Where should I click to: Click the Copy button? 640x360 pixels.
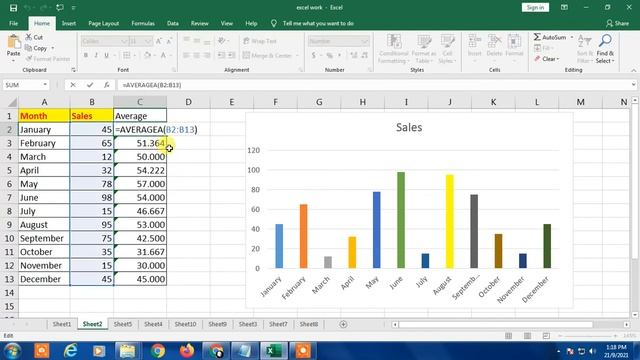click(x=36, y=48)
